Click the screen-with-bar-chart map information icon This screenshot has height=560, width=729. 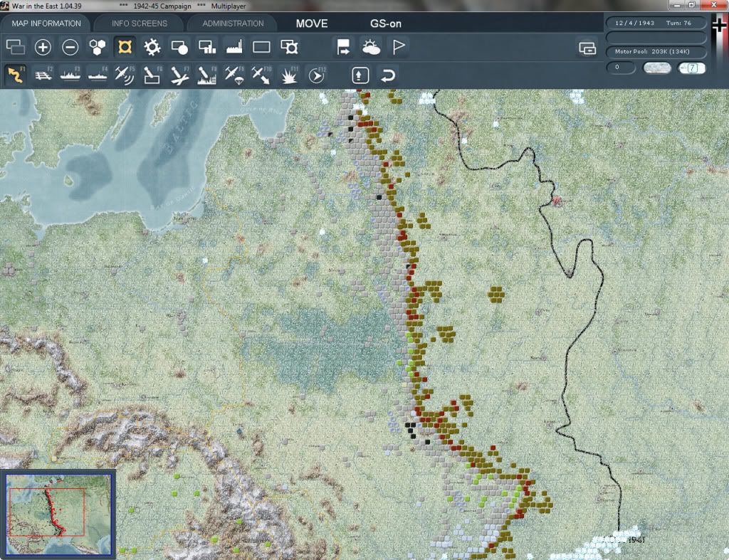[207, 47]
